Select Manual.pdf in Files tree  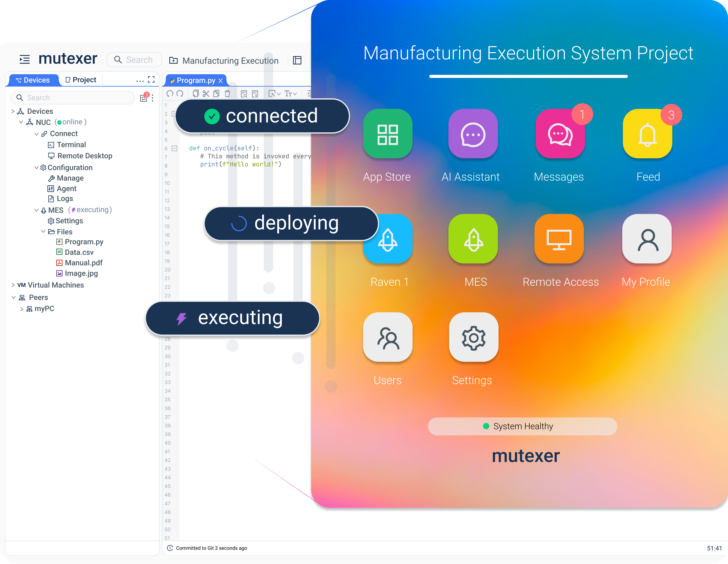tap(79, 263)
